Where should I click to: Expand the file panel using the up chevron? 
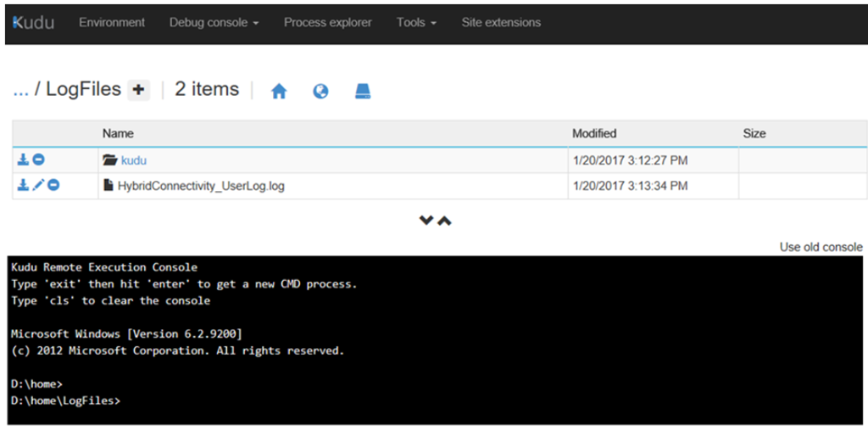[x=444, y=221]
